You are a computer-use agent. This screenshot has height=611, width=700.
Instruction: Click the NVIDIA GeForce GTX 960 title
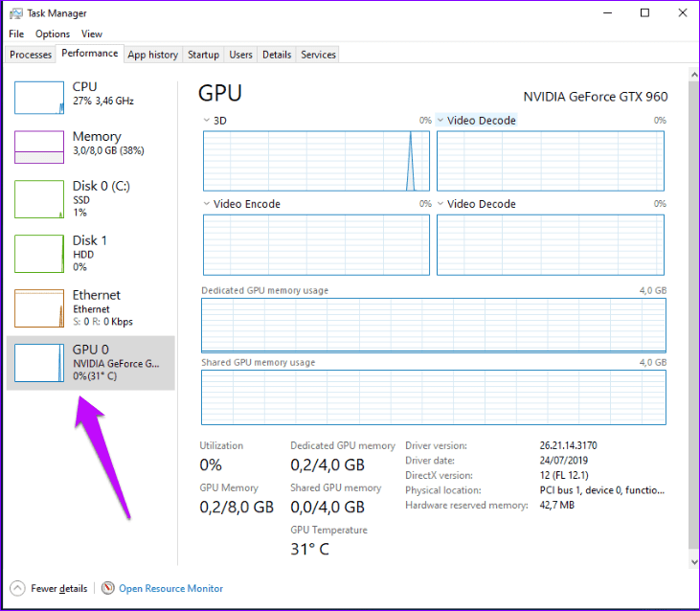(x=596, y=97)
